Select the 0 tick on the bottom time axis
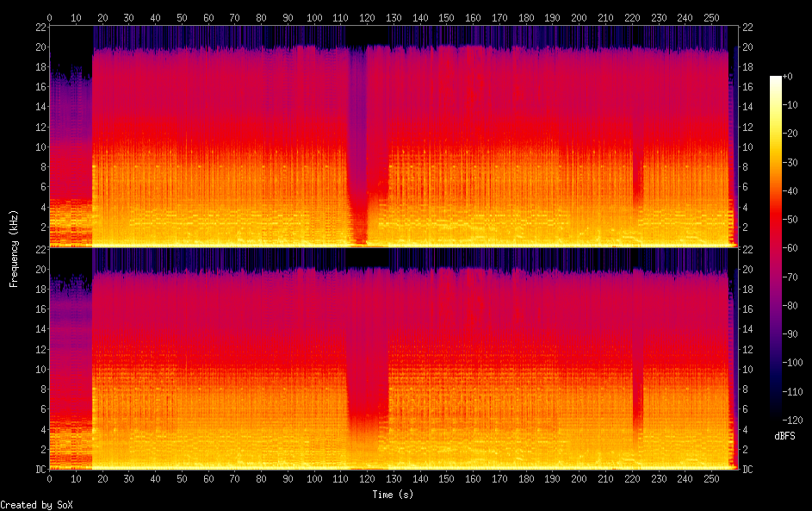The width and height of the screenshot is (812, 511). click(50, 478)
